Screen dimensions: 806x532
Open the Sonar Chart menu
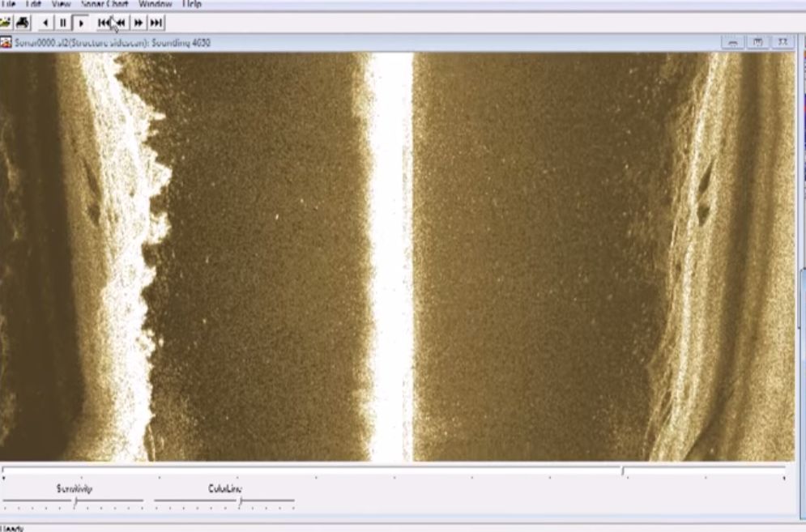click(x=104, y=4)
